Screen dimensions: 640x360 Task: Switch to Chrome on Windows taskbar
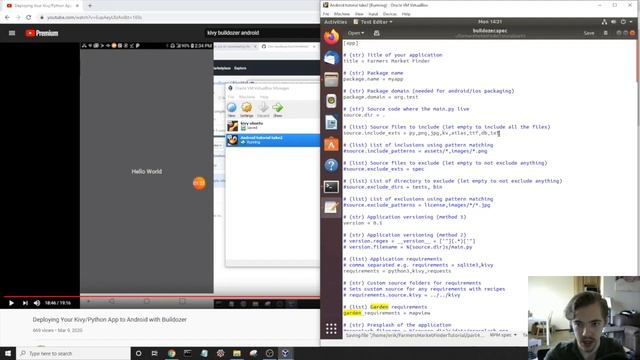171,353
